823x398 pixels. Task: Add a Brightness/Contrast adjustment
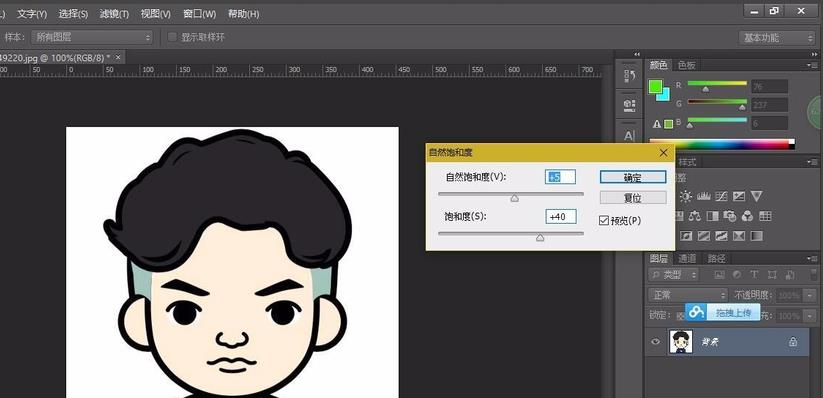[x=685, y=196]
